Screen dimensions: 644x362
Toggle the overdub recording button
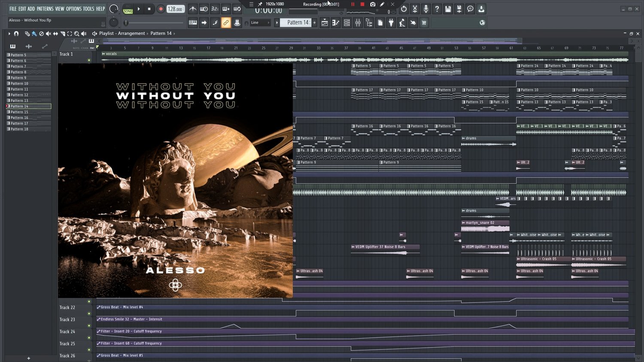226,9
